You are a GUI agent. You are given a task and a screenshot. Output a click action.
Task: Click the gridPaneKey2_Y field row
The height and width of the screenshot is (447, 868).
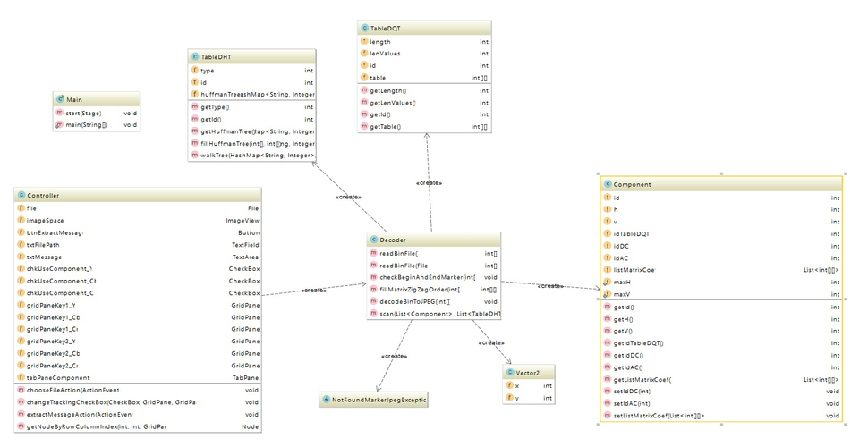(x=138, y=342)
